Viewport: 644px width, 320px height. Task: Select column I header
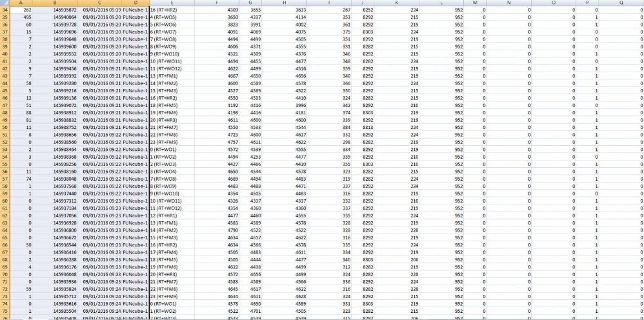click(x=329, y=3)
